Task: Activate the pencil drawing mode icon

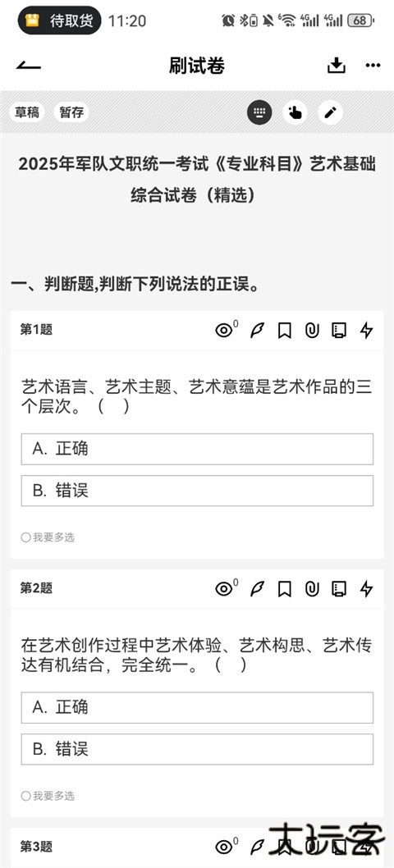Action: pyautogui.click(x=330, y=113)
